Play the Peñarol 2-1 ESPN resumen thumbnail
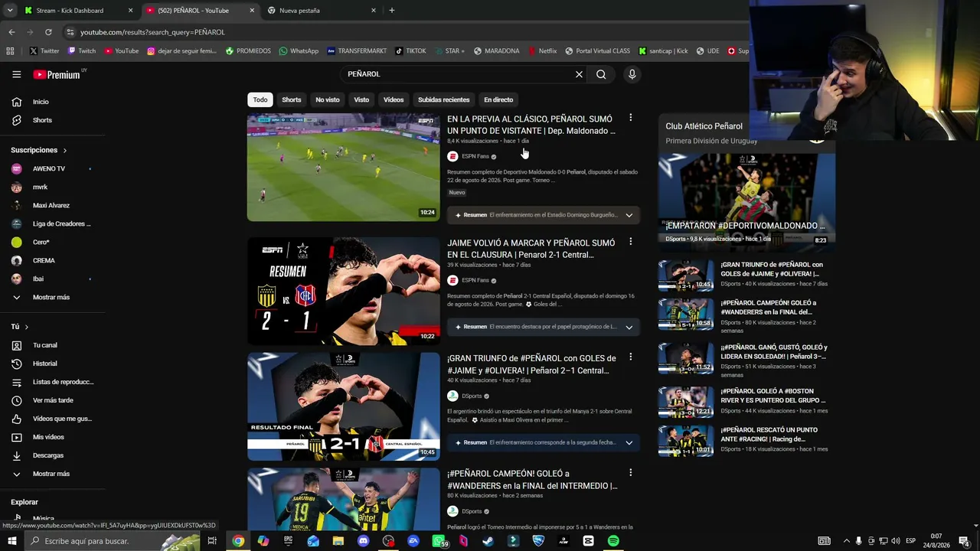980x551 pixels. point(344,292)
